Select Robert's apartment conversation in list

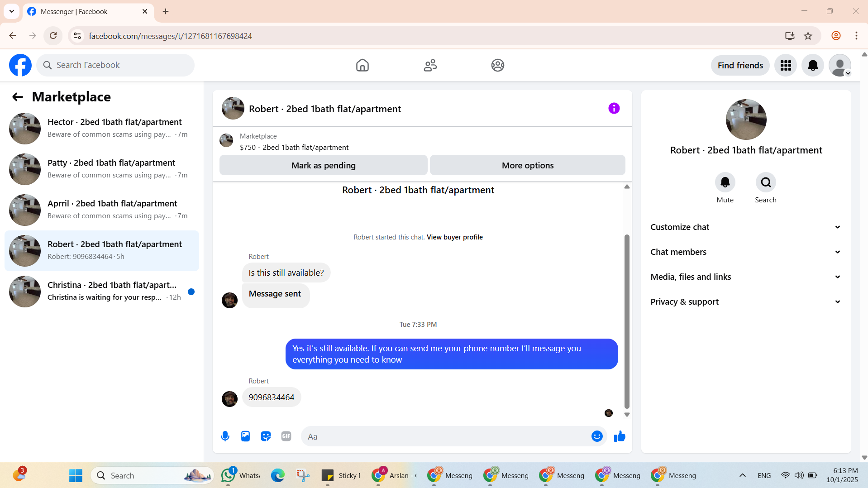pos(102,251)
